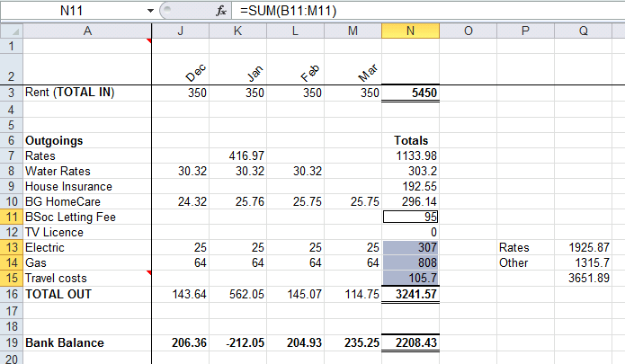Open the Name Box dropdown arrow
Viewport: 625px width, 364px height.
(x=150, y=11)
